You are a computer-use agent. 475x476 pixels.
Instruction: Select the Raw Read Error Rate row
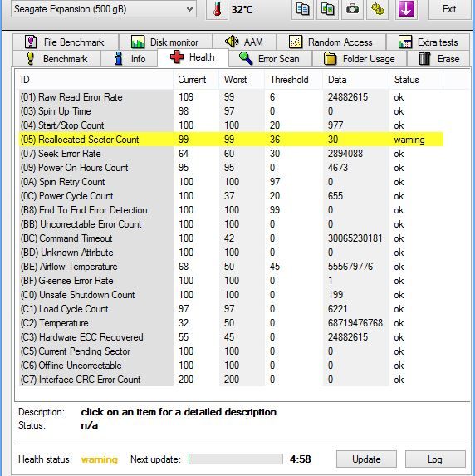pos(231,97)
